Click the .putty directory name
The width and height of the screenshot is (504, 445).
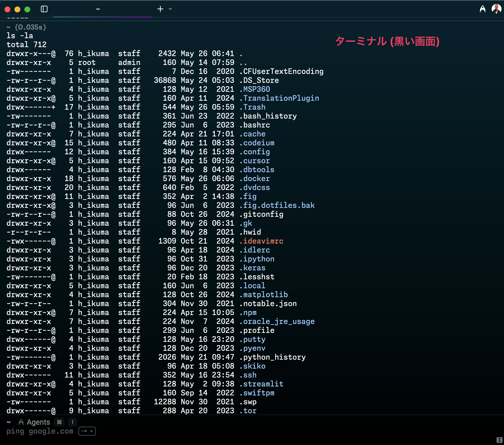pos(252,339)
